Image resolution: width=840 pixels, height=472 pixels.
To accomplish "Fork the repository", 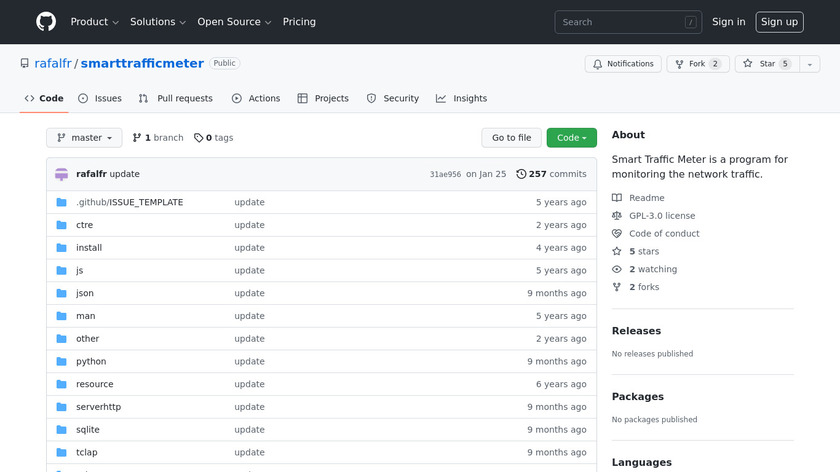I will pos(696,64).
